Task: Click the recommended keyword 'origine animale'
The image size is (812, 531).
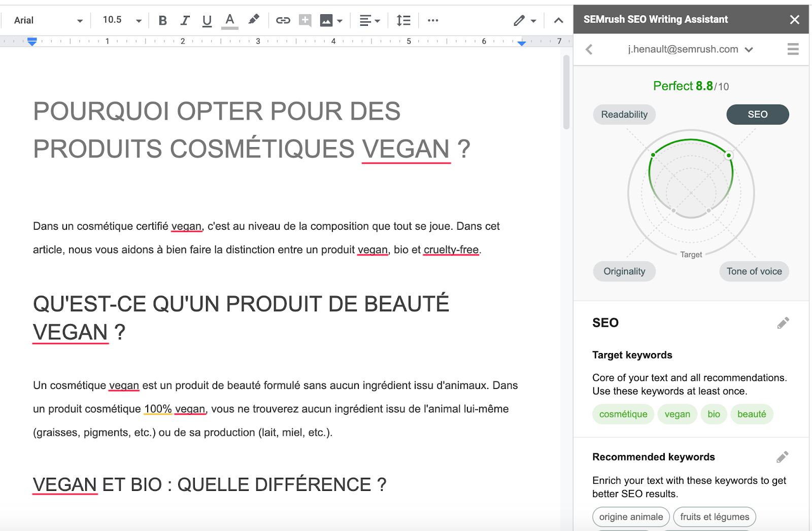Action: pos(631,517)
